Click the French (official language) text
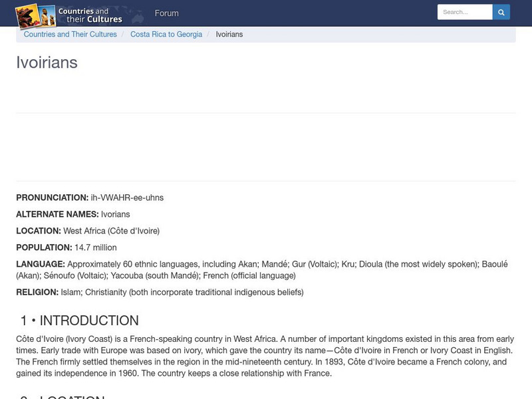The width and height of the screenshot is (532, 399). [249, 275]
